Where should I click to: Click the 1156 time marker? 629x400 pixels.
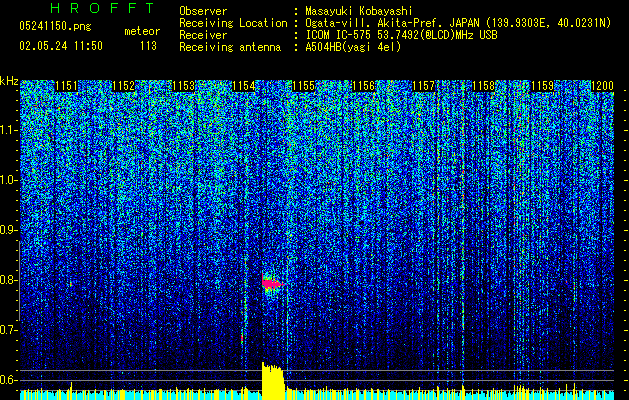pos(363,86)
